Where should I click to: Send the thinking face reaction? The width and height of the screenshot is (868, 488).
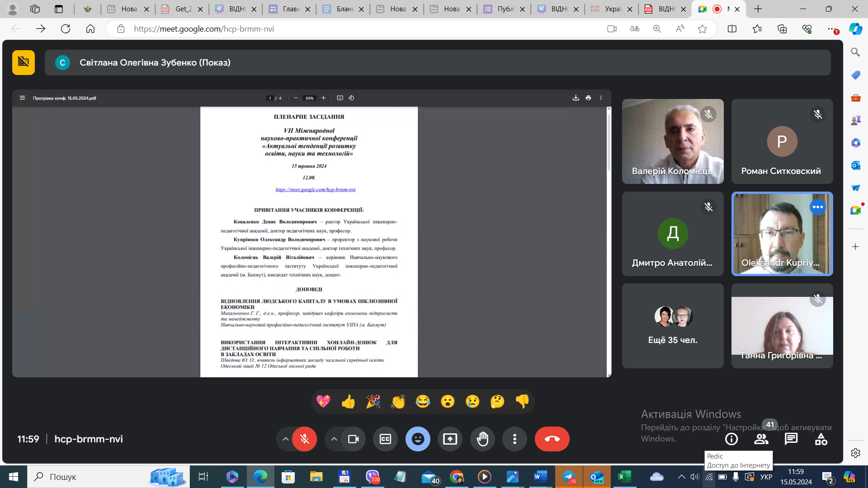[497, 401]
